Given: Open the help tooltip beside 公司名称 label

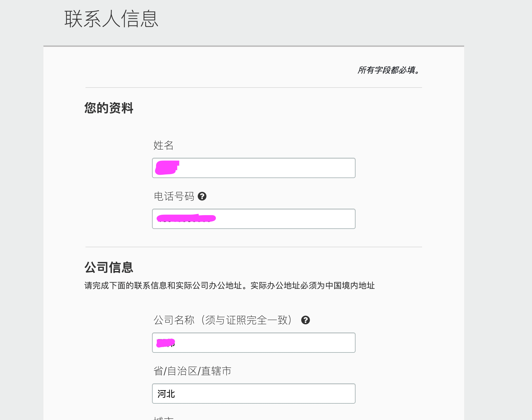Looking at the screenshot, I should click(x=305, y=320).
